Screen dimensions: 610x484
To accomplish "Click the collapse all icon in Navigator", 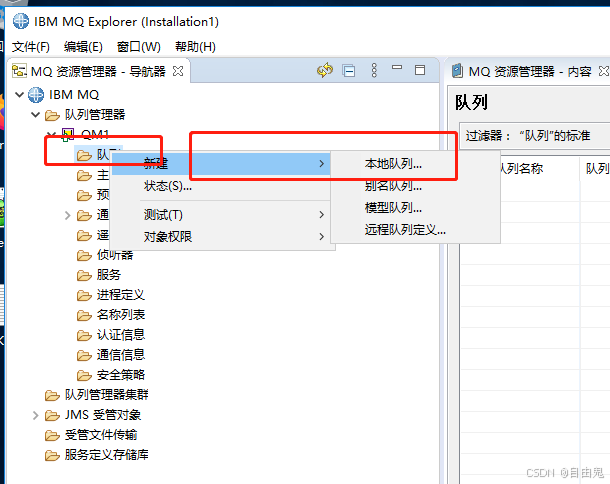I will pyautogui.click(x=349, y=71).
